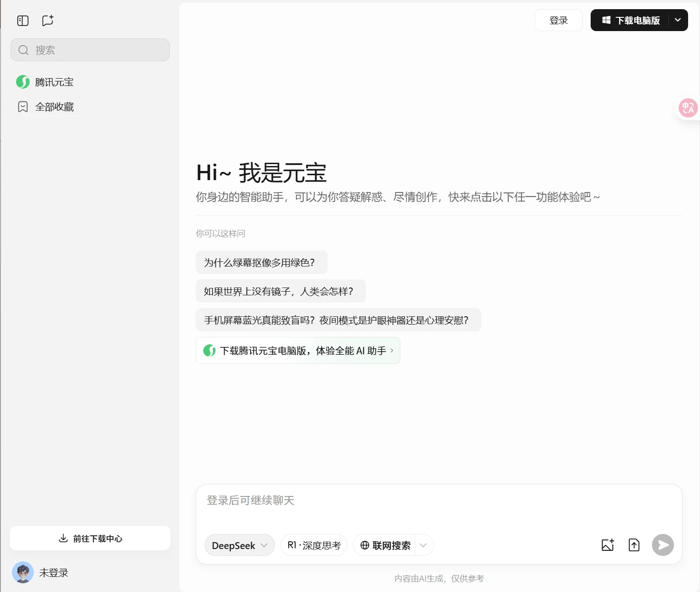Viewport: 700px width, 592px height.
Task: Toggle 联网搜索 web search
Action: tap(385, 545)
